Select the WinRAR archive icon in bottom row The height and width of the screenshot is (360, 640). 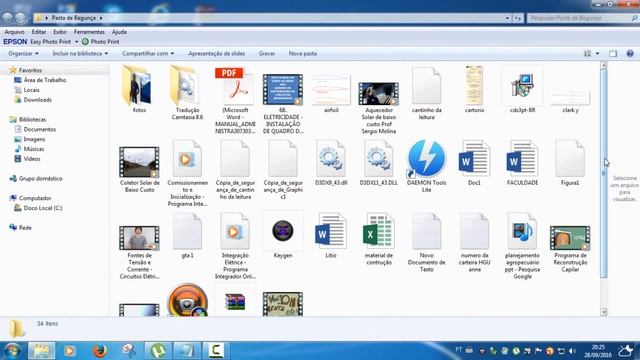click(x=235, y=301)
